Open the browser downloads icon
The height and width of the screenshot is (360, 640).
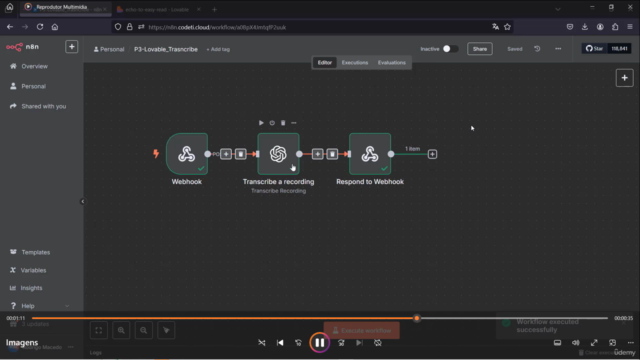click(585, 27)
